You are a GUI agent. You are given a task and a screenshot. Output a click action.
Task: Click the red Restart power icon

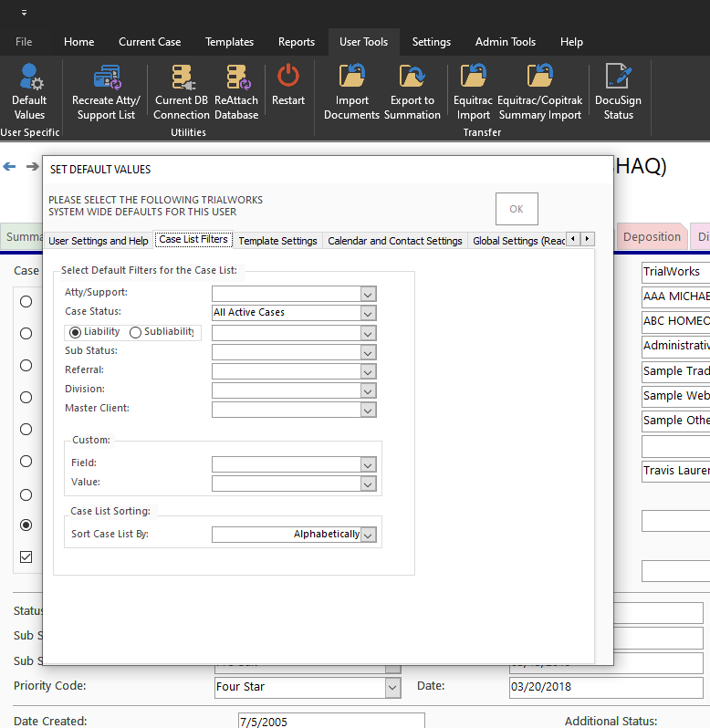(288, 76)
